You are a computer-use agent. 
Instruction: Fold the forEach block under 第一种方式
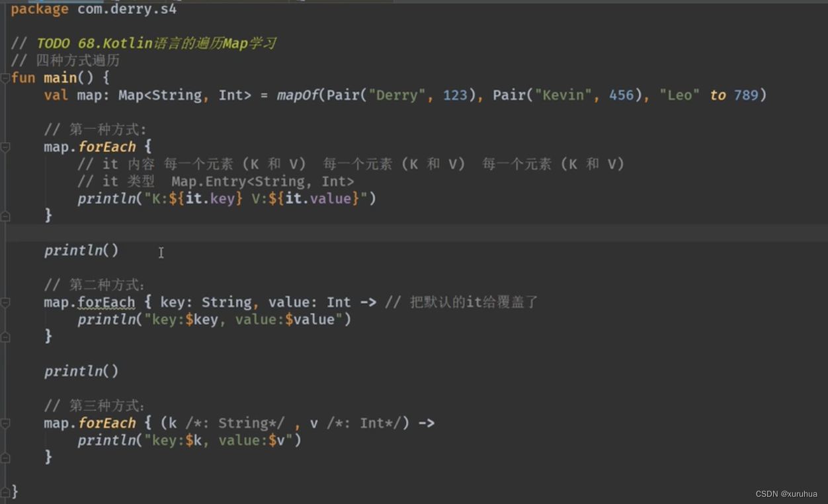(x=5, y=147)
